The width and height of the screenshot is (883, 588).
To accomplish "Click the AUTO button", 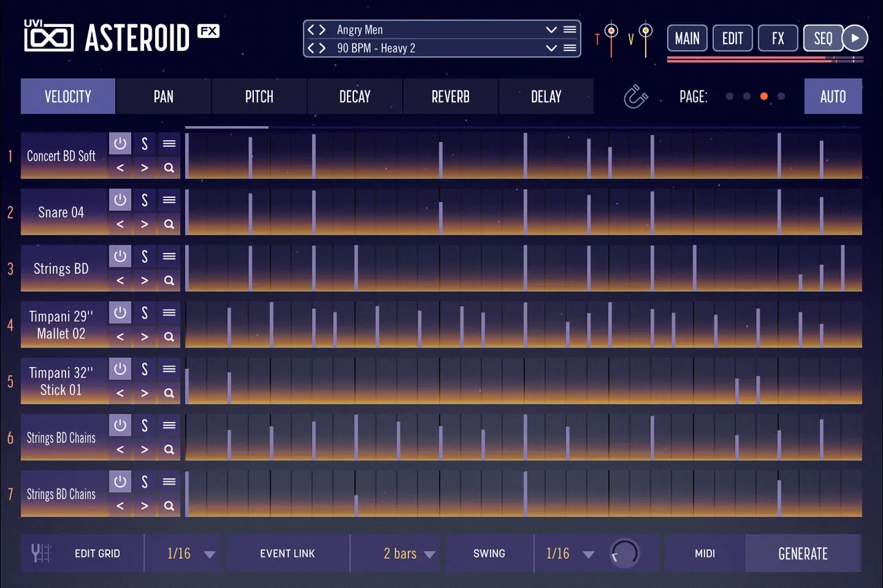I will pyautogui.click(x=833, y=97).
